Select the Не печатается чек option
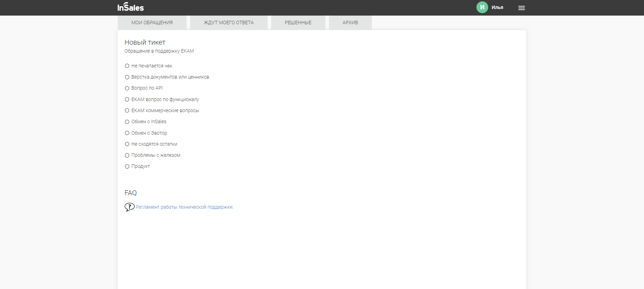Screen dimensions: 644x289 tap(127, 66)
